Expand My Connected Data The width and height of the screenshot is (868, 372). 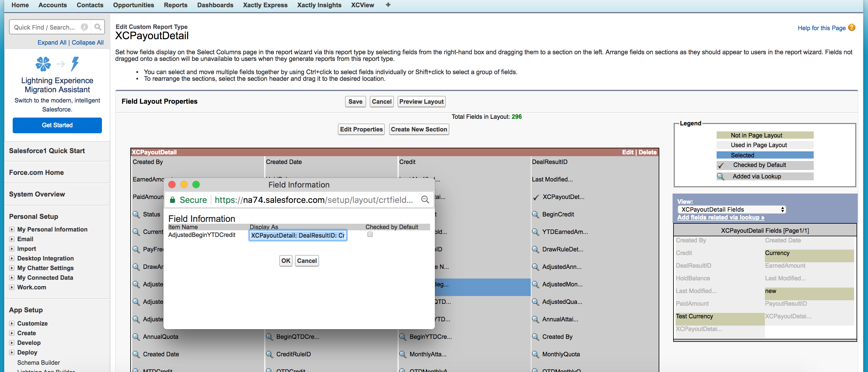pyautogui.click(x=12, y=278)
